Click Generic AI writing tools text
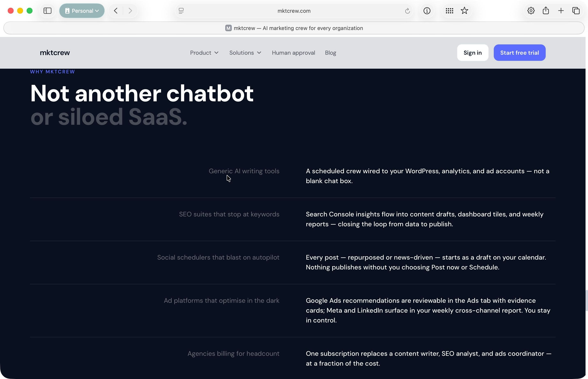The width and height of the screenshot is (588, 379). pos(244,171)
